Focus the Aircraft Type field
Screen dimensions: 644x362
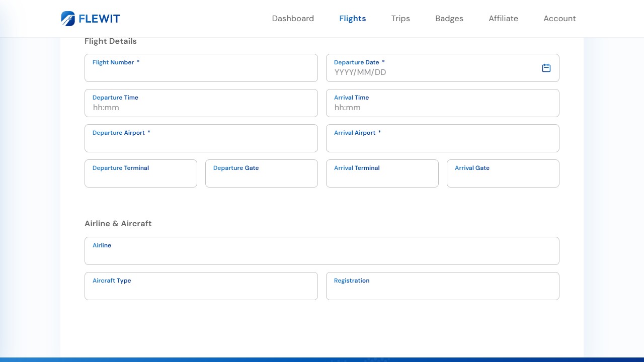point(201,286)
